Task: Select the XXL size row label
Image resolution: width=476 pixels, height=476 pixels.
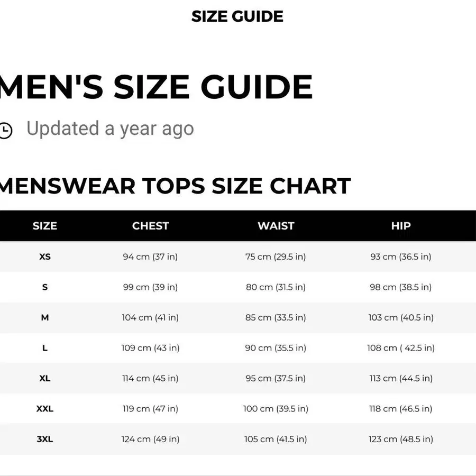Action: pos(45,409)
